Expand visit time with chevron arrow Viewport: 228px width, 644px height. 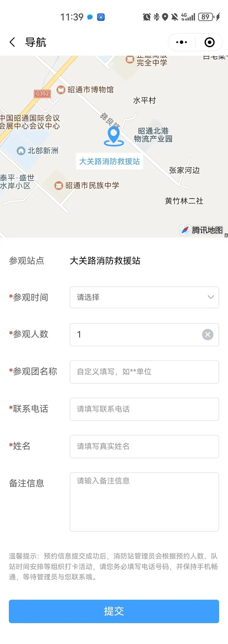[211, 297]
